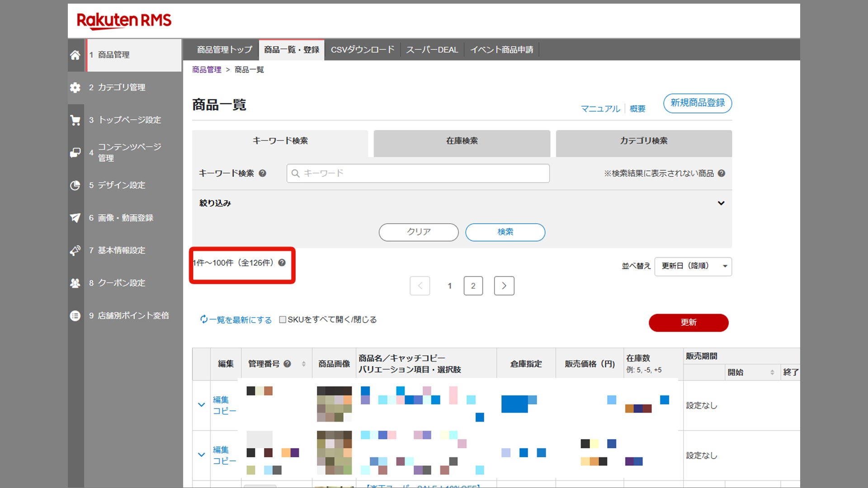Select 商品管理 in the sidebar menu

134,55
